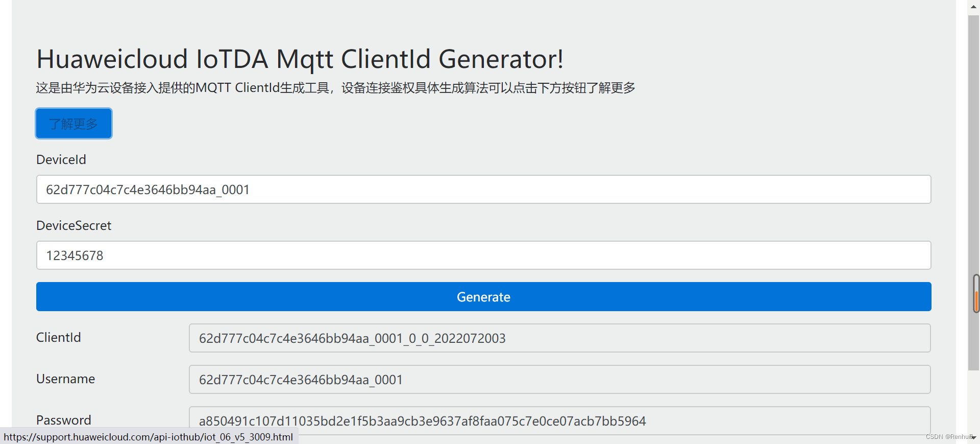
Task: Click the Password label
Action: (64, 420)
